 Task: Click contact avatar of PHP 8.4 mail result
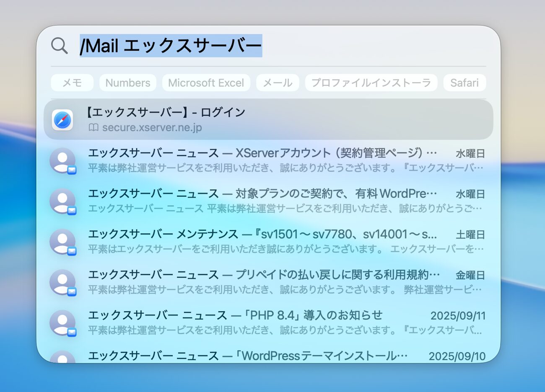(62, 322)
